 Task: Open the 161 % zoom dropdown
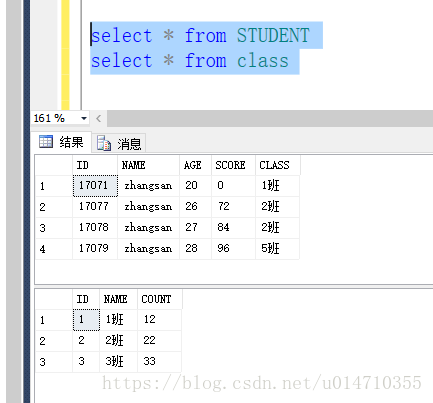[84, 118]
